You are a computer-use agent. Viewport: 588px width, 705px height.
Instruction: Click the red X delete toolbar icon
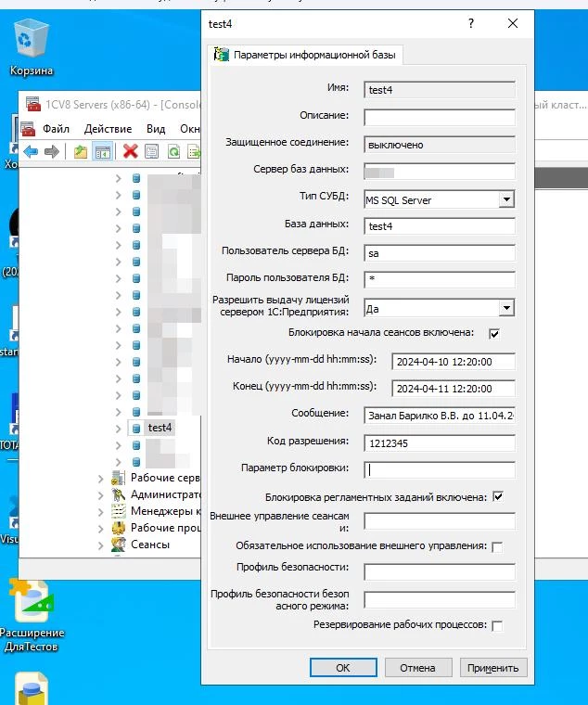pos(131,151)
